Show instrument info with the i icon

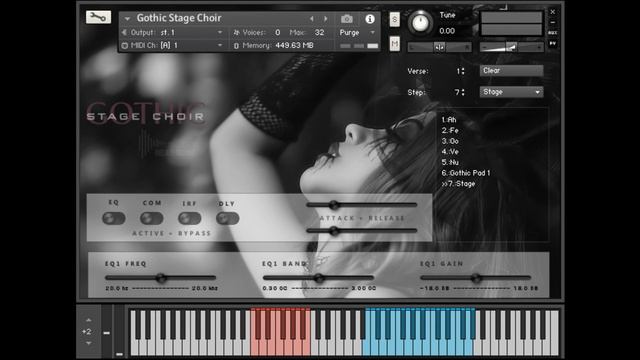coord(370,19)
